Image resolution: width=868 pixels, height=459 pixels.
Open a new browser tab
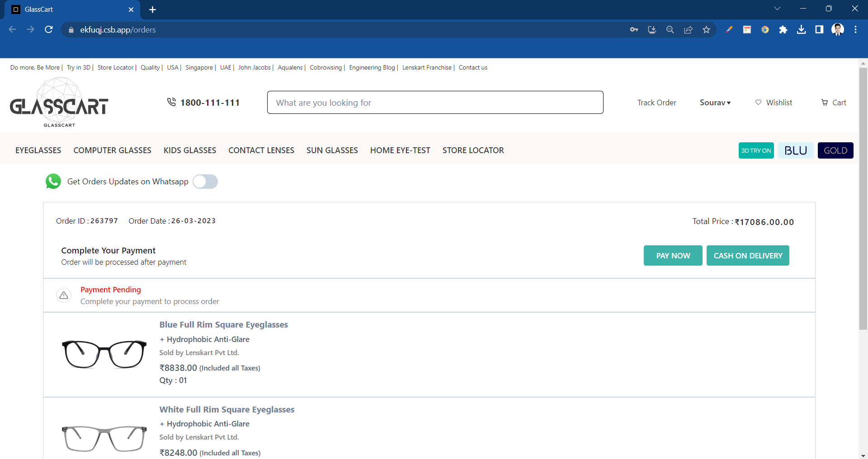pos(152,9)
